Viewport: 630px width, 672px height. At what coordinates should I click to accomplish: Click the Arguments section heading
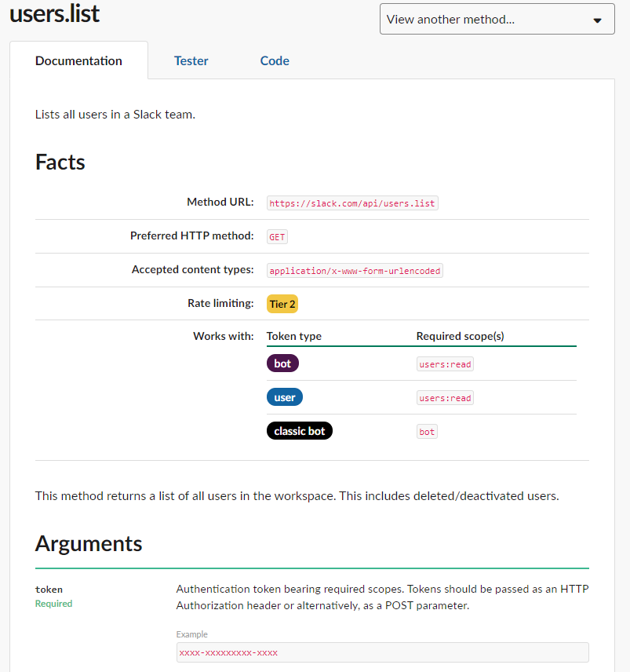pos(89,543)
